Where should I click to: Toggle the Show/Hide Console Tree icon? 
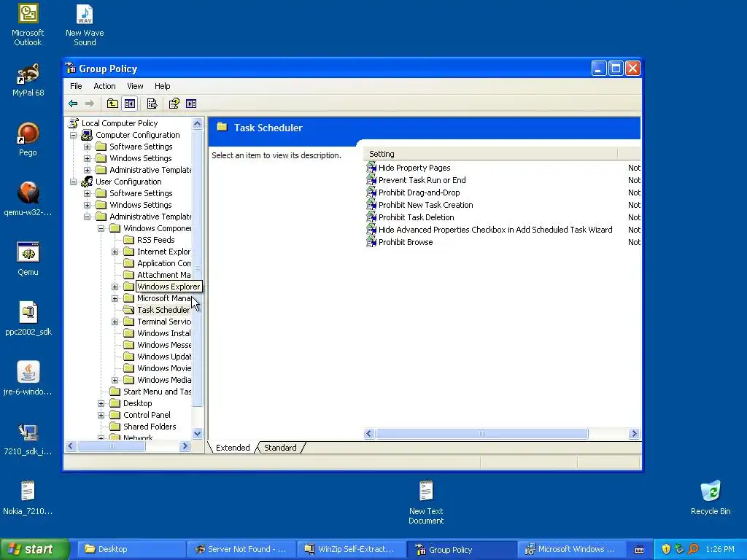pos(130,104)
